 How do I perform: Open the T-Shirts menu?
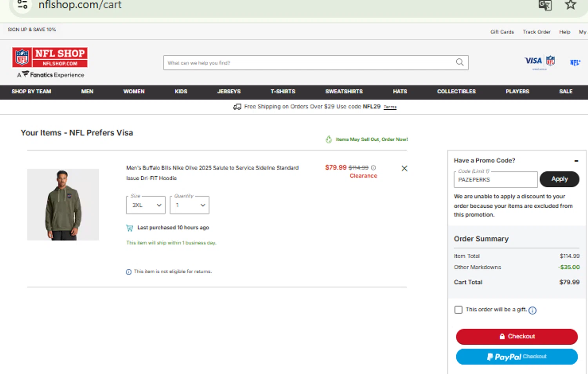coord(283,91)
